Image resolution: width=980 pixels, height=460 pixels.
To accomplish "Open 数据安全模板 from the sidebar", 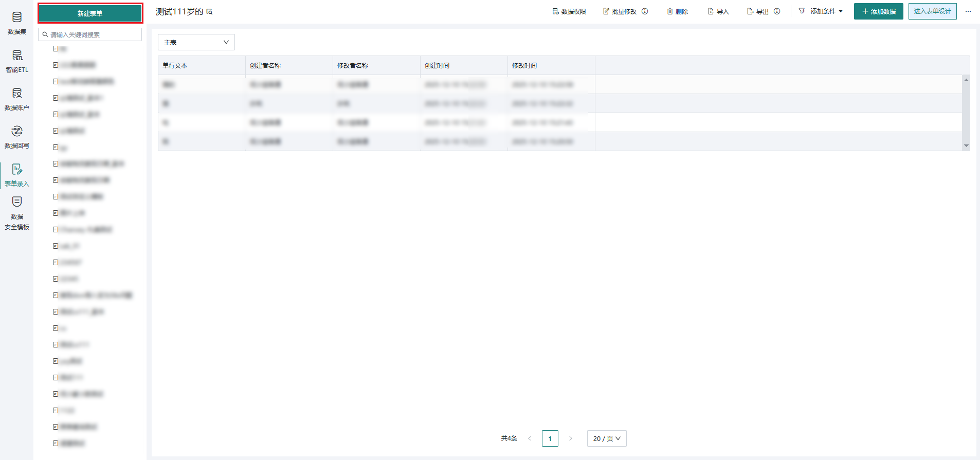I will coord(17,213).
